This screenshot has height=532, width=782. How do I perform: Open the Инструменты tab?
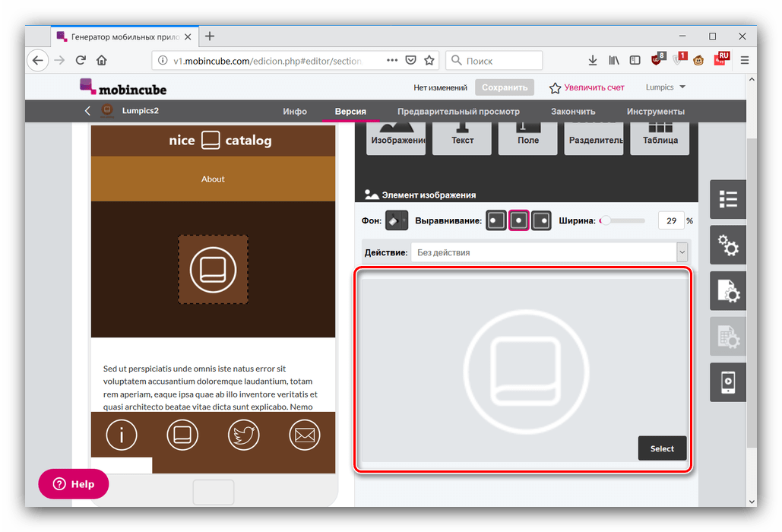(655, 111)
